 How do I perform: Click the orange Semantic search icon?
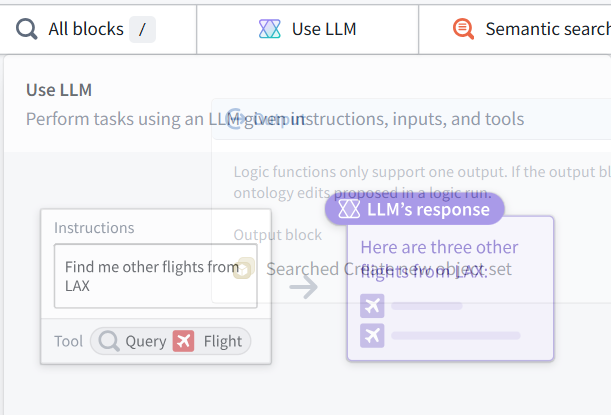[x=463, y=29]
